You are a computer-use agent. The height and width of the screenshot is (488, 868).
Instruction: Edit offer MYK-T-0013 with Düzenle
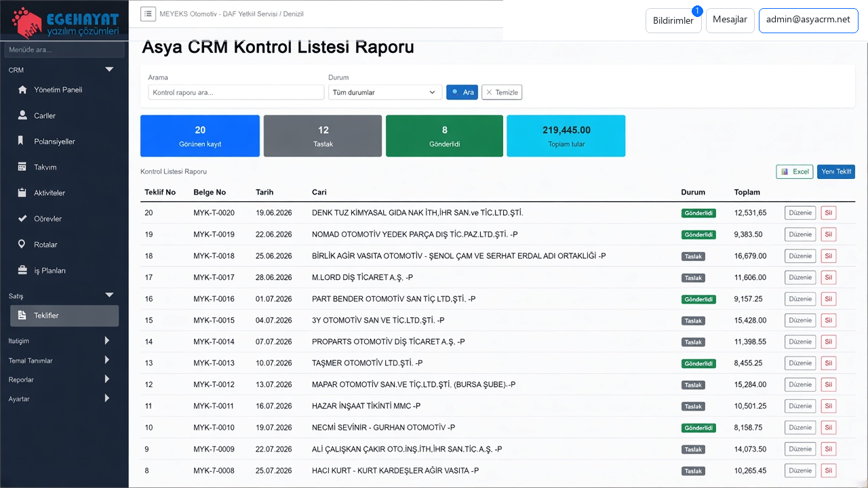click(800, 363)
